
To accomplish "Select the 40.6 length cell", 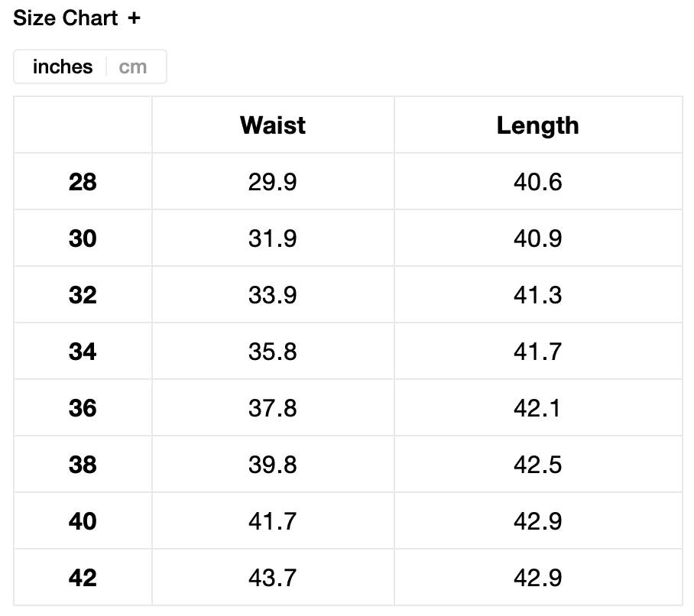I will point(537,182).
